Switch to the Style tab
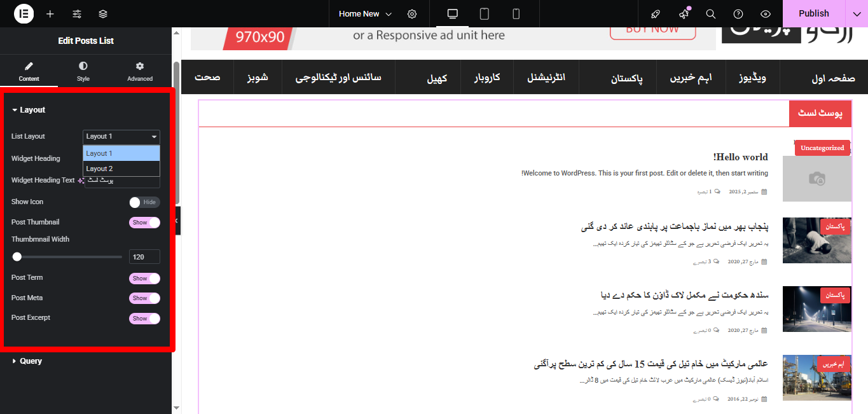Viewport: 868px width, 414px height. coord(83,72)
